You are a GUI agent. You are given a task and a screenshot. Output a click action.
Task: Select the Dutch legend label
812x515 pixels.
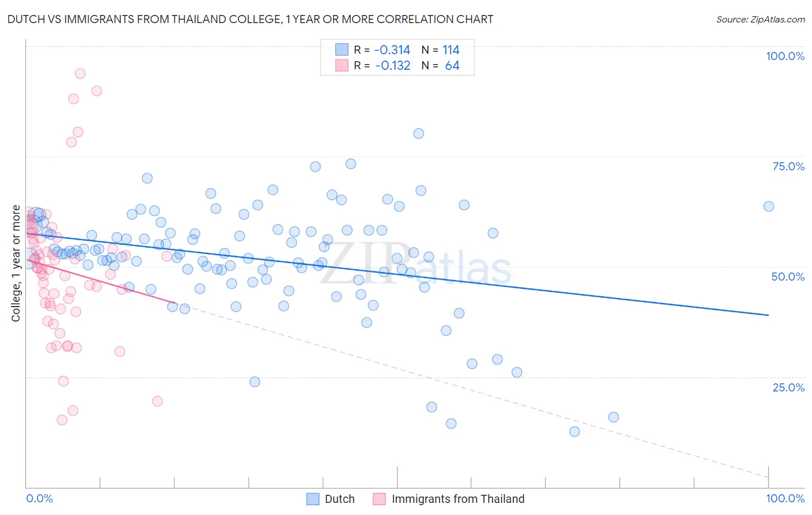pyautogui.click(x=340, y=499)
